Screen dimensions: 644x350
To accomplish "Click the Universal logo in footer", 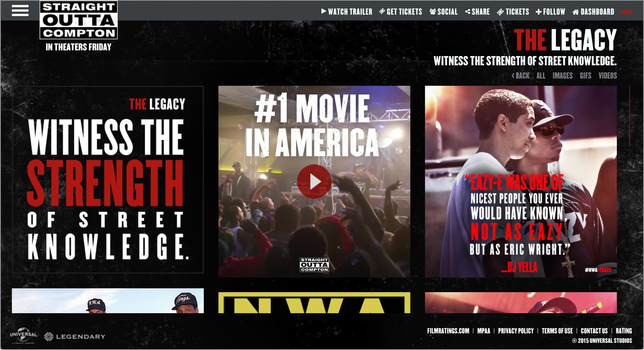I will point(23,336).
